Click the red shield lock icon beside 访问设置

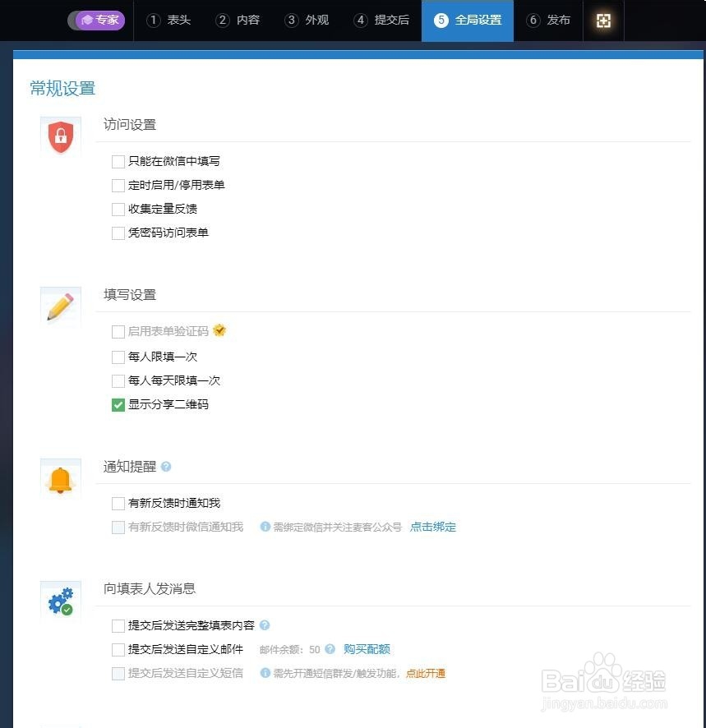pos(61,137)
